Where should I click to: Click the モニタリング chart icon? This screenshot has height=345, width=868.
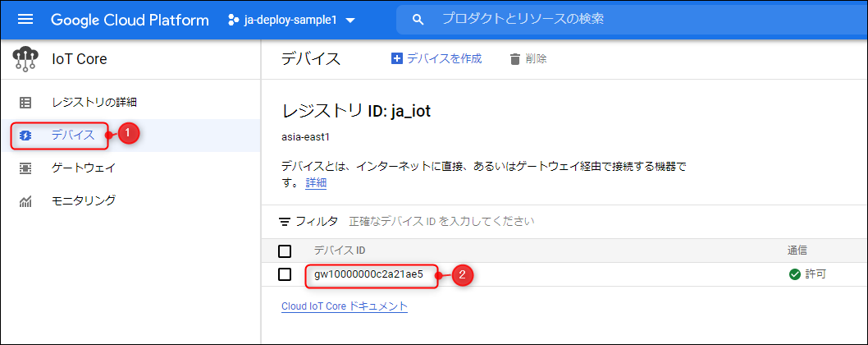click(25, 201)
